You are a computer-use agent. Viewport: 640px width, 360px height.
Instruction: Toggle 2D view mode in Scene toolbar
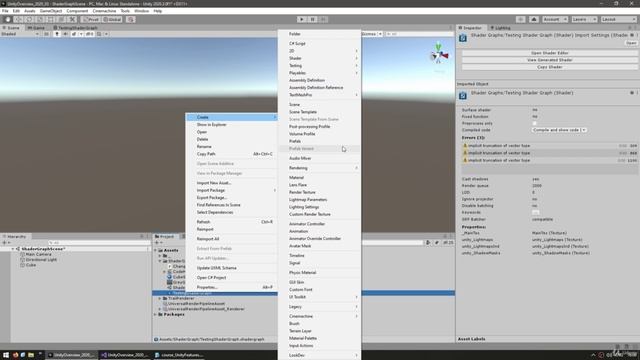click(47, 34)
